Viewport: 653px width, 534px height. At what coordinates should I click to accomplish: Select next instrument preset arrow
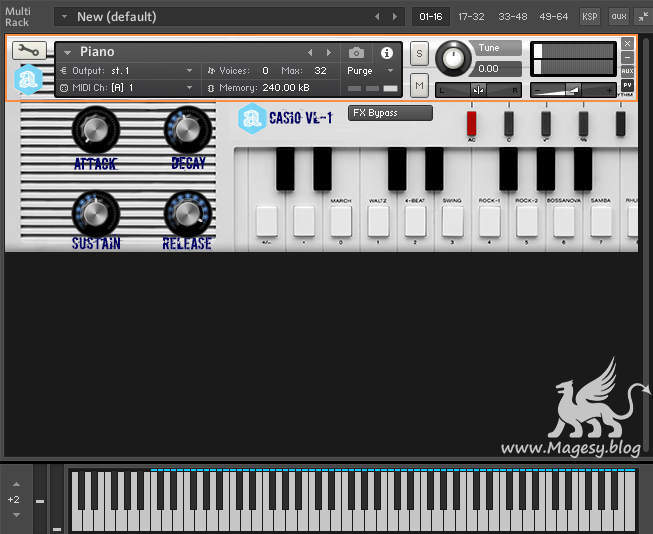(x=329, y=52)
